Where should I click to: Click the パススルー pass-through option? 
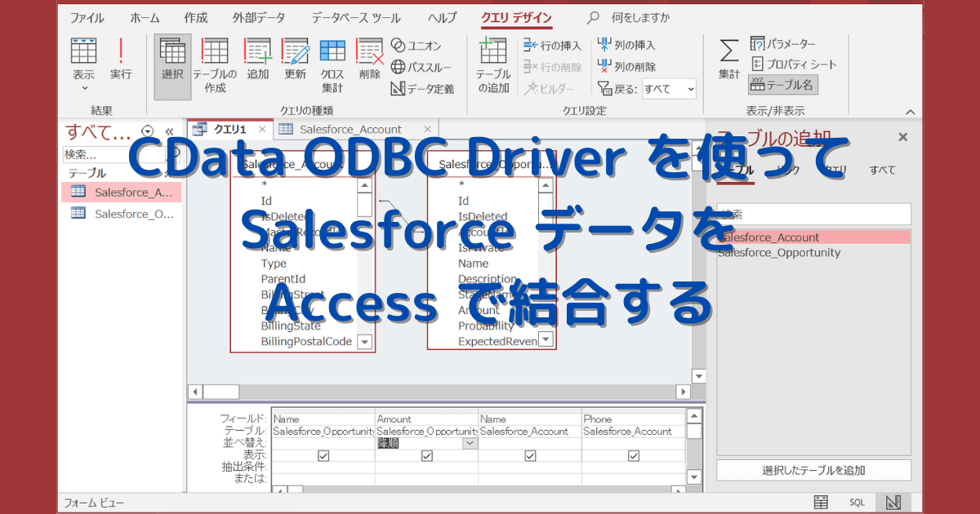coord(421,67)
